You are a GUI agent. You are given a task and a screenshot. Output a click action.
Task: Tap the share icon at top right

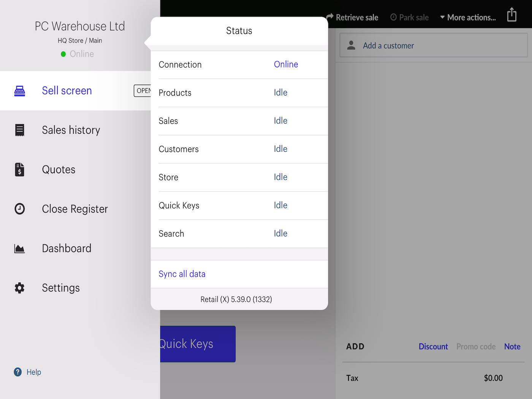point(511,15)
